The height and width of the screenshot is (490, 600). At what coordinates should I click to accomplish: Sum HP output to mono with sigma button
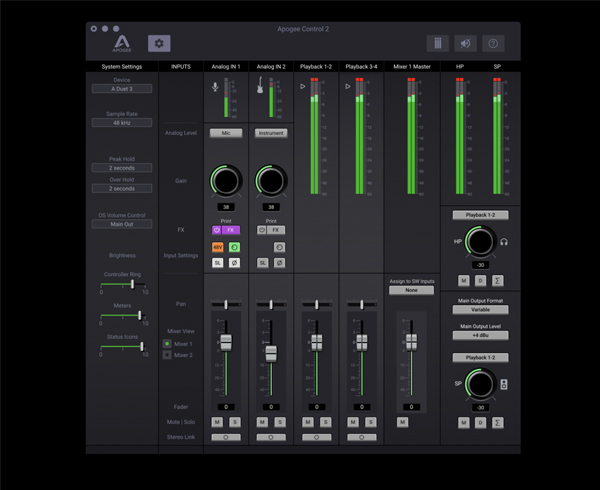(x=497, y=281)
